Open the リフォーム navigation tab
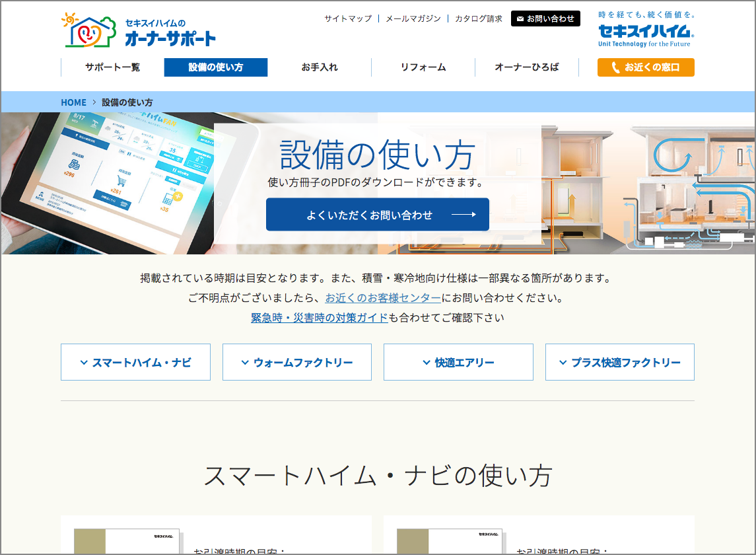Image resolution: width=756 pixels, height=555 pixels. pyautogui.click(x=423, y=67)
